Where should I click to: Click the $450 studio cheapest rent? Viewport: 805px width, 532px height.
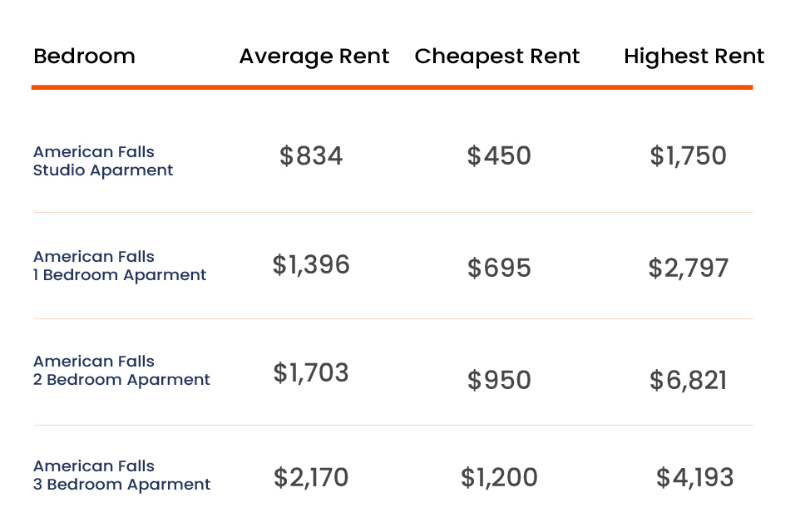499,156
